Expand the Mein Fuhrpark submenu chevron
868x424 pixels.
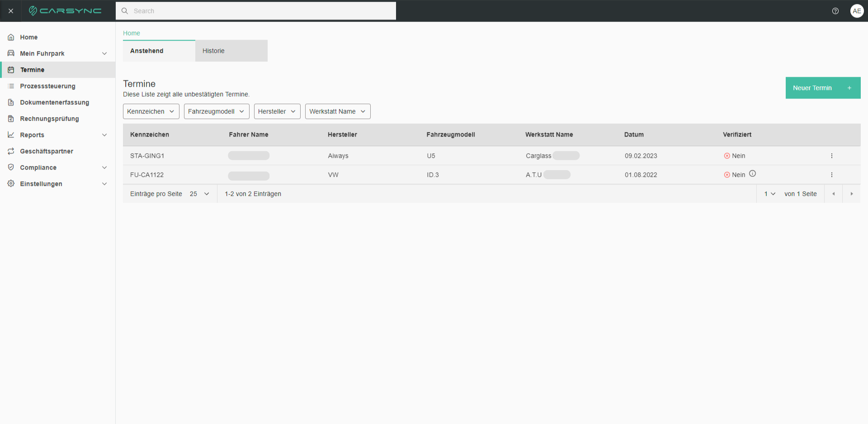coord(104,53)
